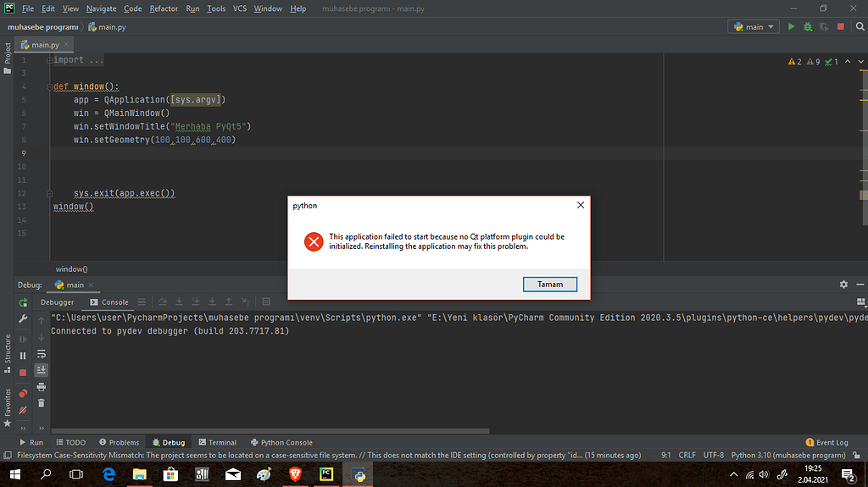Click View Breakpoints icon in the Debug sidebar
Image resolution: width=868 pixels, height=487 pixels.
23,392
